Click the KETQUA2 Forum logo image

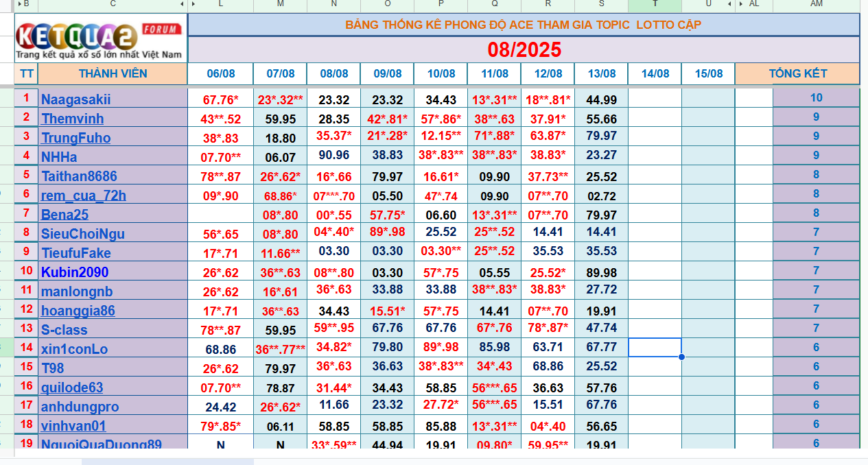pyautogui.click(x=100, y=39)
